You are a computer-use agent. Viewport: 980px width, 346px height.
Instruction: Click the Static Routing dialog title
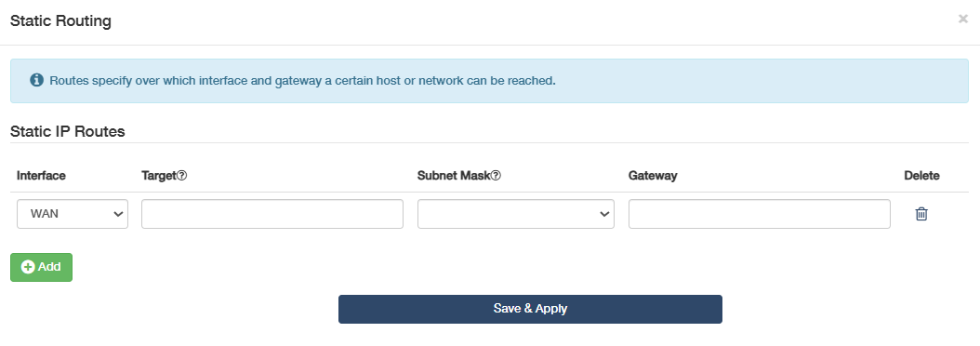coord(60,20)
